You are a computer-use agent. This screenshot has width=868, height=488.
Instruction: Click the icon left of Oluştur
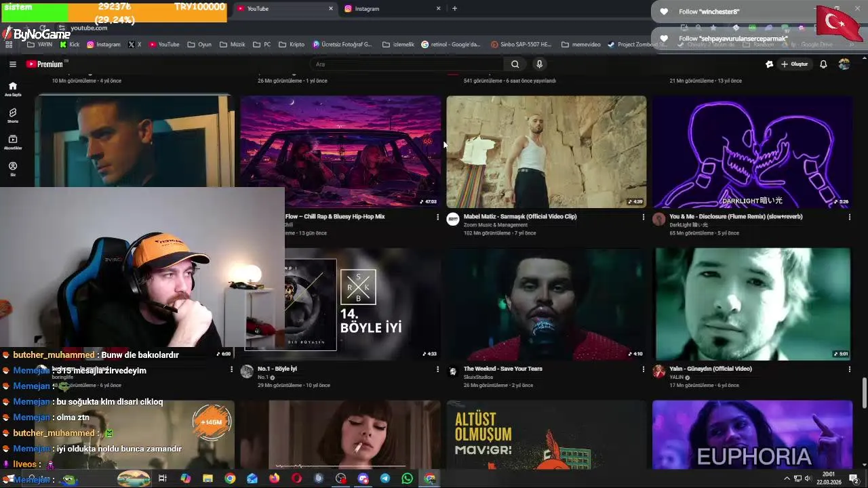pos(769,64)
